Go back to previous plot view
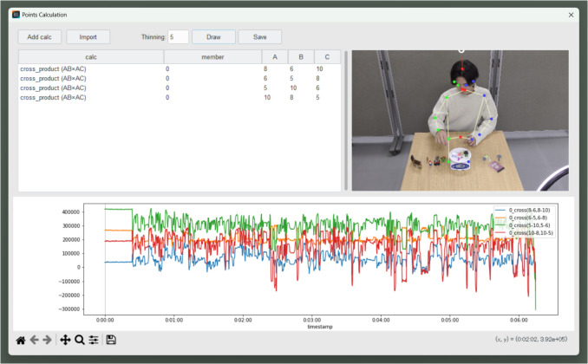Viewport: 588px width, 364px height. [34, 340]
